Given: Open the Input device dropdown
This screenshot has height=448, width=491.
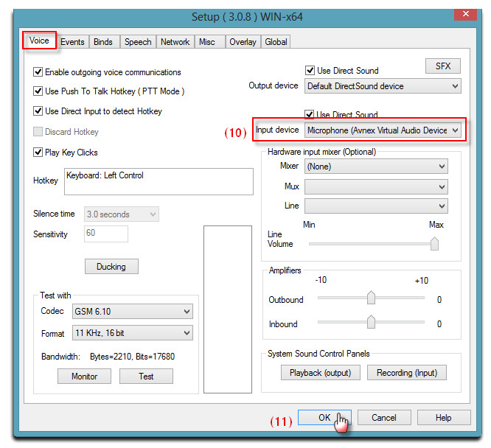Looking at the screenshot, I should click(383, 130).
